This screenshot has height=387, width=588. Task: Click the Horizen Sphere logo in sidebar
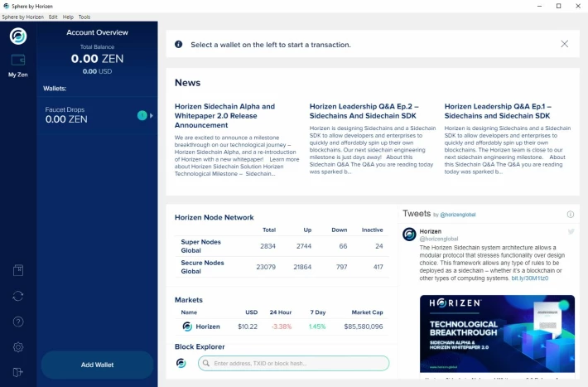click(18, 36)
